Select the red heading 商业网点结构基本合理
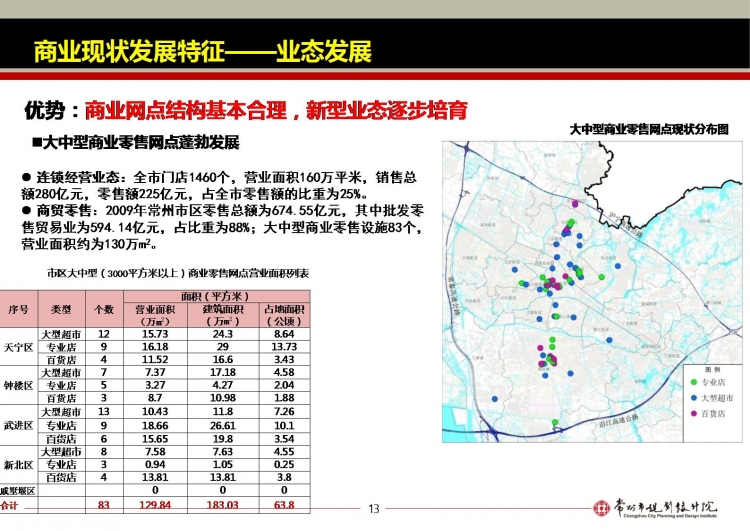This screenshot has width=750, height=531. pyautogui.click(x=185, y=111)
